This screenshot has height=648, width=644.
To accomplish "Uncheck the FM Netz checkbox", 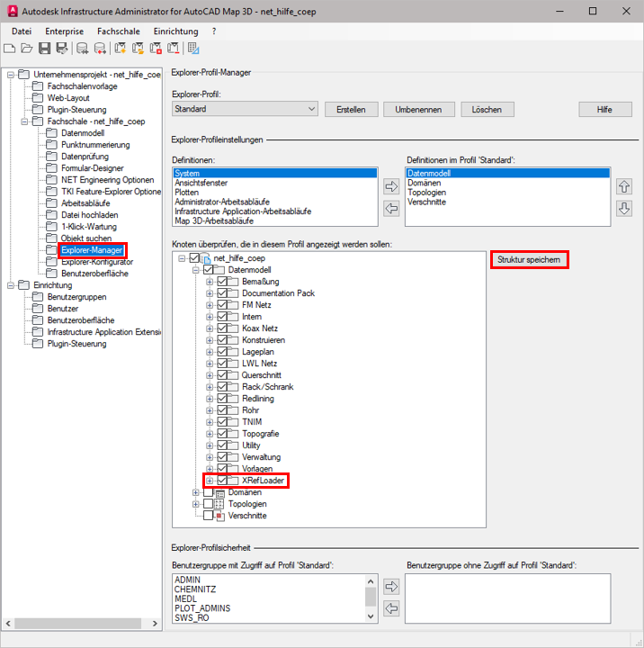I will (x=222, y=305).
